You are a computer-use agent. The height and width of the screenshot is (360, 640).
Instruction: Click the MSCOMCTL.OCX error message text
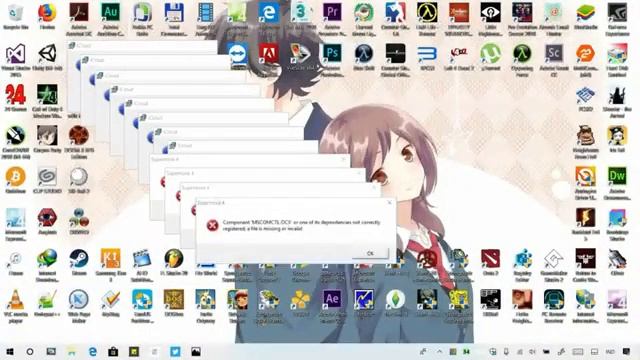click(301, 225)
